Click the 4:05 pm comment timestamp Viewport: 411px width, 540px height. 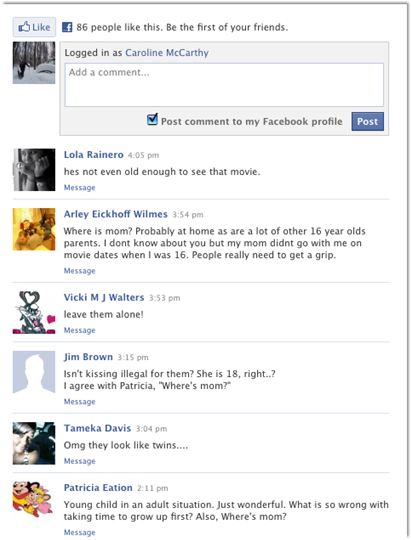pos(143,155)
